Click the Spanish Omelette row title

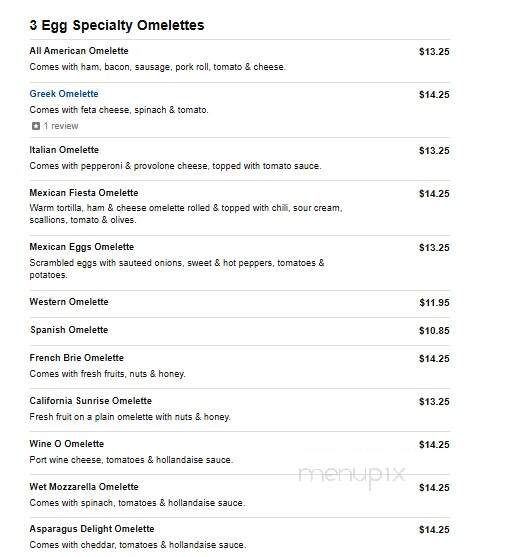pyautogui.click(x=69, y=330)
